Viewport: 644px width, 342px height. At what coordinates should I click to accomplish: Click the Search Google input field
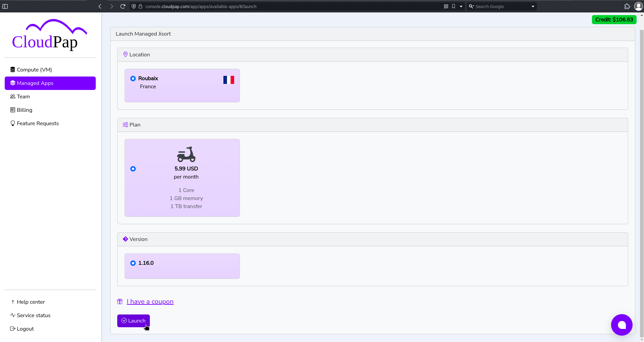point(501,6)
